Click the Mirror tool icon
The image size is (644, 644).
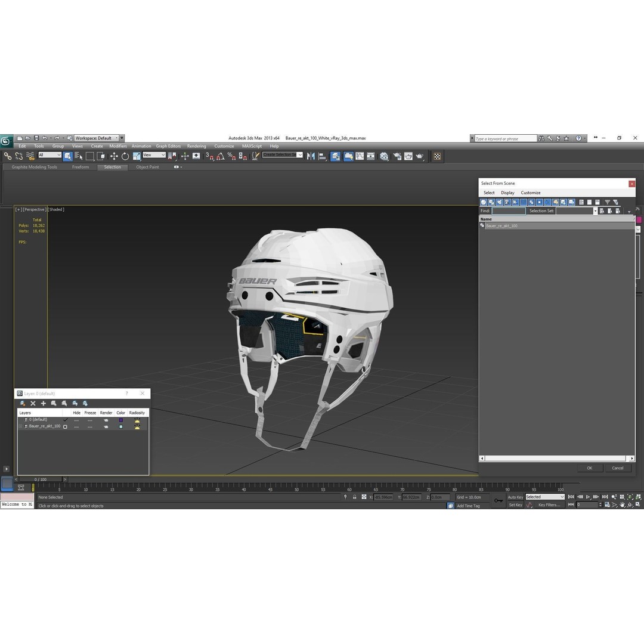point(311,156)
